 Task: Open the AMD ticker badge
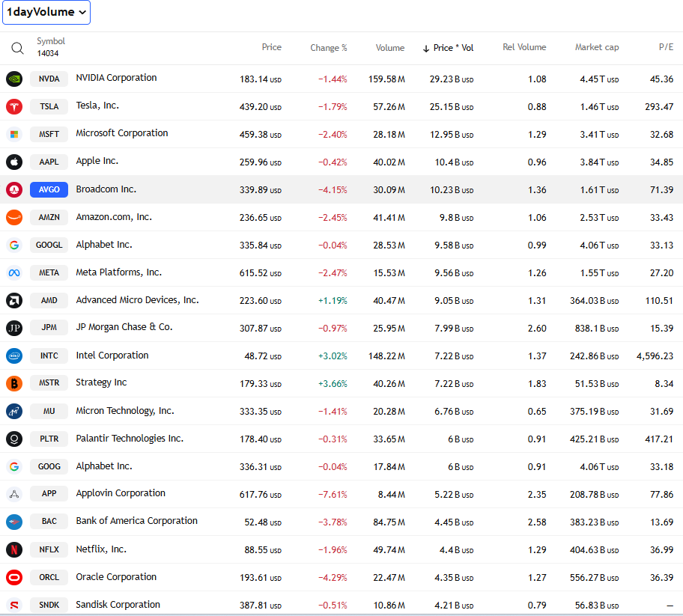click(49, 300)
